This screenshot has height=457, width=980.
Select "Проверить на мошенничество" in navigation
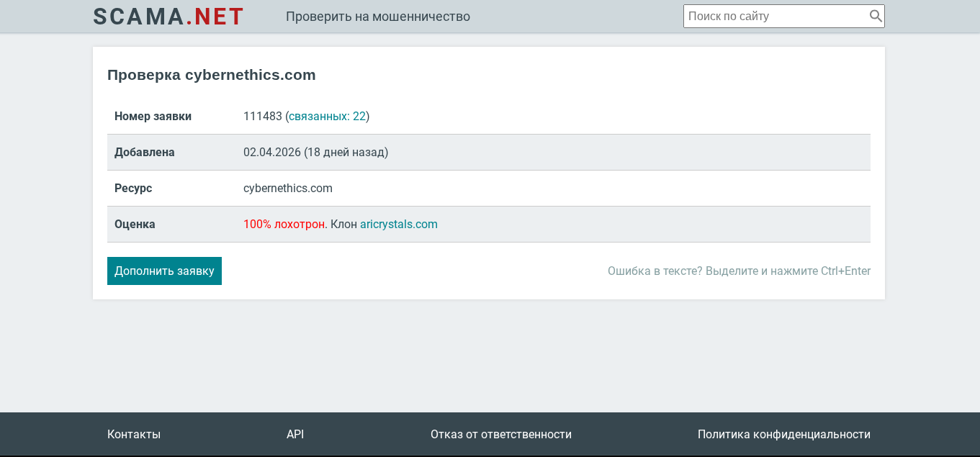click(379, 16)
